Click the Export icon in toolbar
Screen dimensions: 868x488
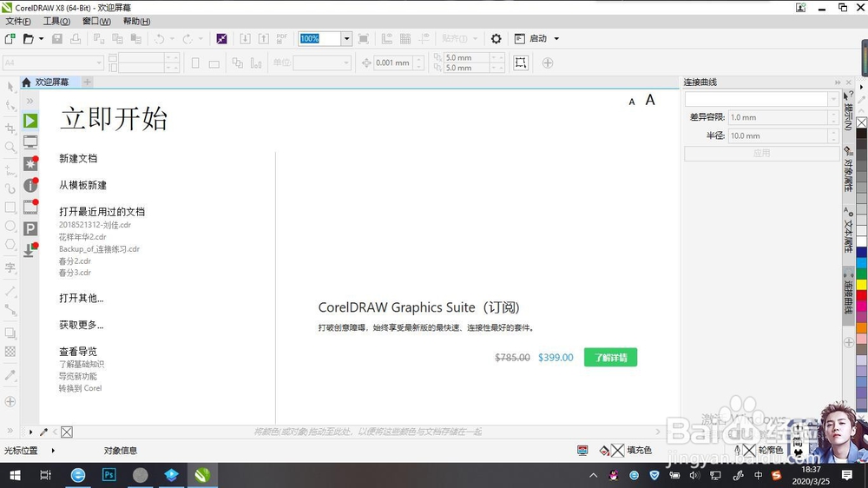(264, 39)
